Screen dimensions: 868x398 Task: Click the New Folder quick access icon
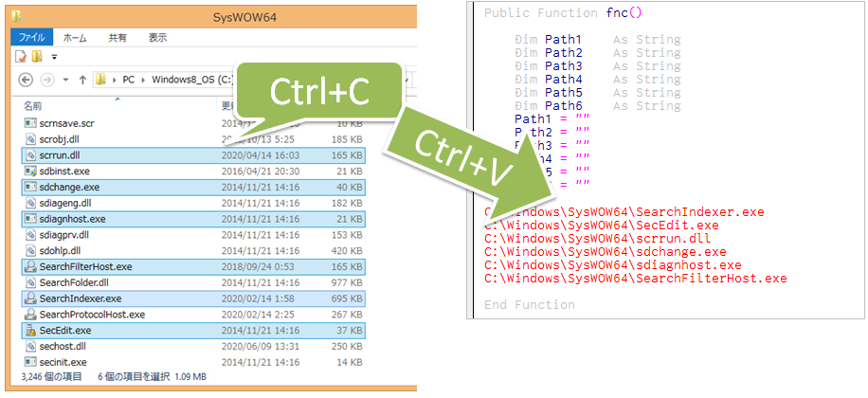(x=36, y=57)
